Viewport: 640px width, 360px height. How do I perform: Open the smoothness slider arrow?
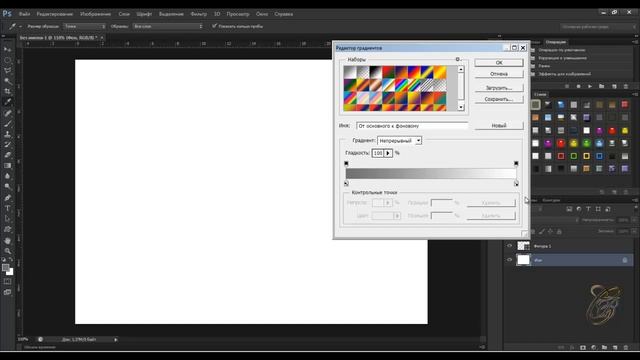click(388, 153)
